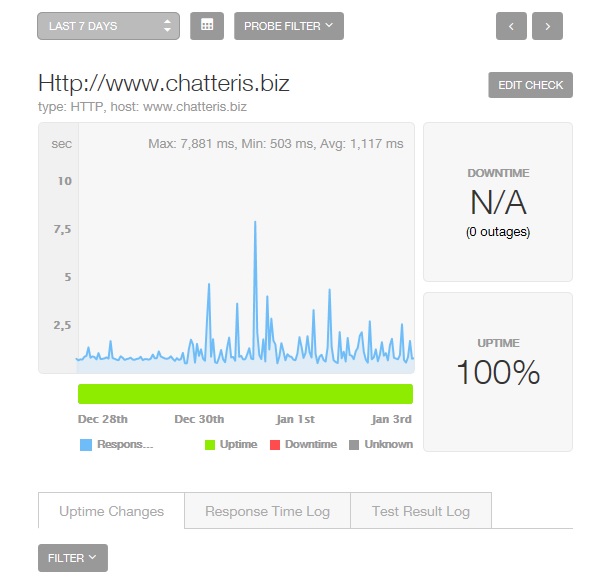
Task: Click the Edit Check button
Action: tap(530, 85)
